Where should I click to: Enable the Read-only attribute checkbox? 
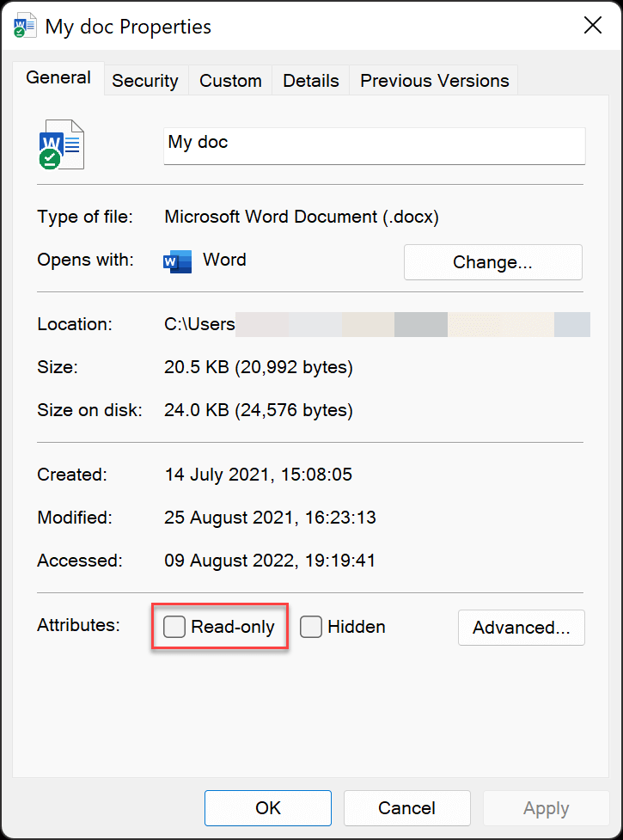(174, 626)
